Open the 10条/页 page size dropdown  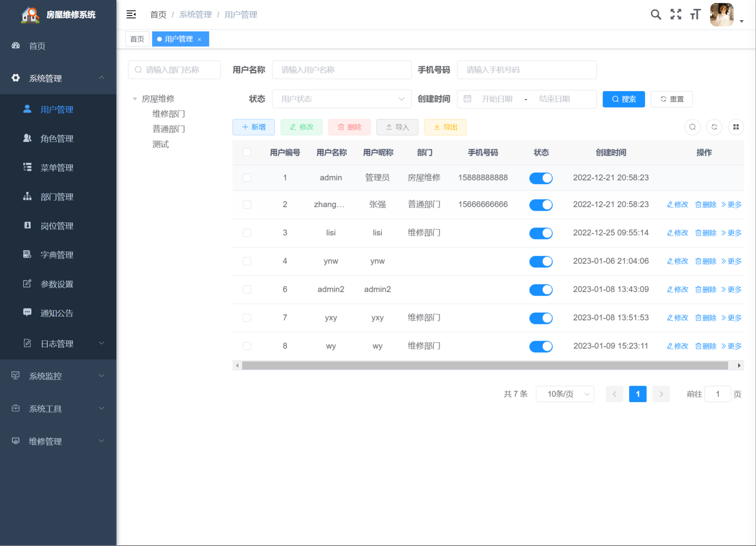point(565,394)
